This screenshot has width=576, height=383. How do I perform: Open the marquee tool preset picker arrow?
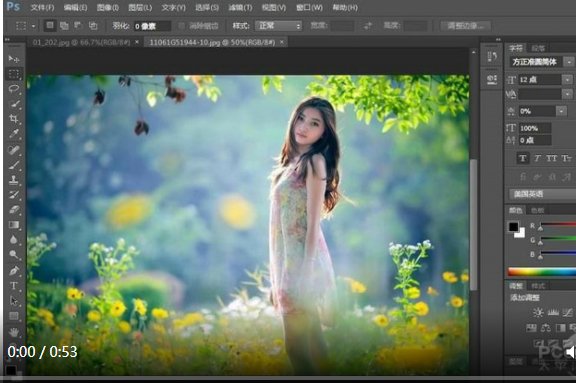pyautogui.click(x=33, y=26)
